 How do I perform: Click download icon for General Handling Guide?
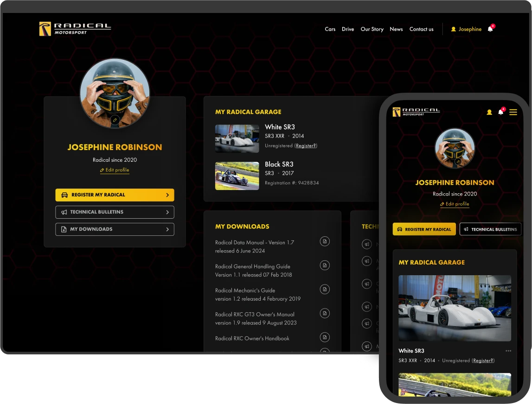(325, 265)
